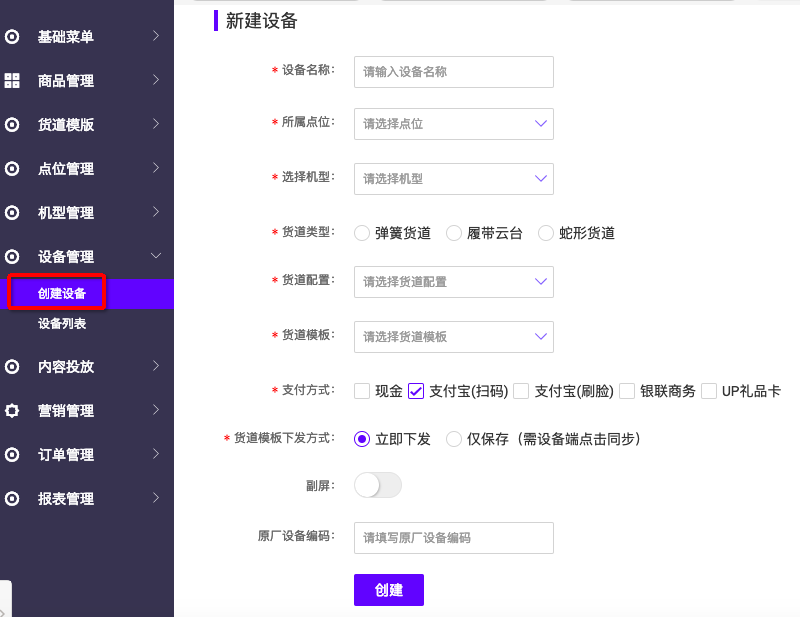This screenshot has width=800, height=617.
Task: Expand the 点位管理 chevron arrow
Action: [156, 167]
